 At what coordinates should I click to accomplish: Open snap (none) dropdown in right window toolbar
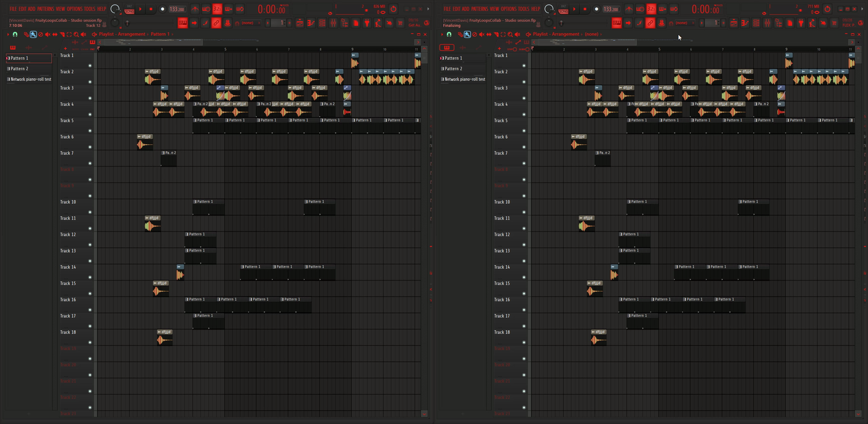685,23
